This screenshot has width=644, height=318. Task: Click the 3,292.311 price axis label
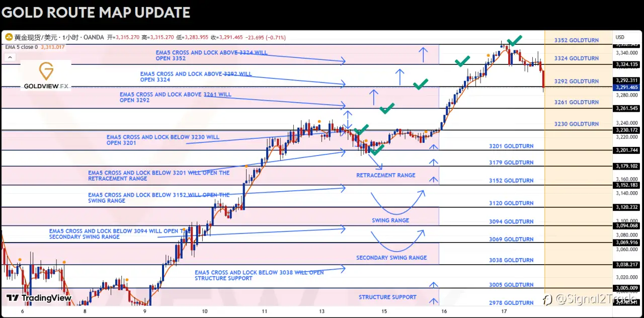(x=626, y=81)
